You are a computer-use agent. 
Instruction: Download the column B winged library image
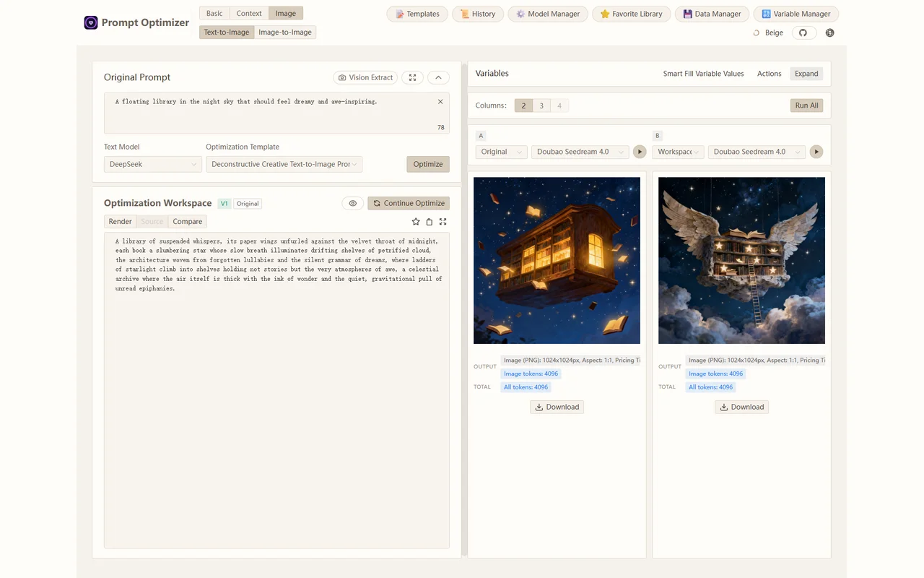pos(741,407)
